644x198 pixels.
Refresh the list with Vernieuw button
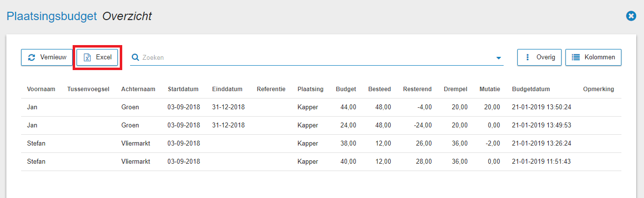click(x=47, y=57)
